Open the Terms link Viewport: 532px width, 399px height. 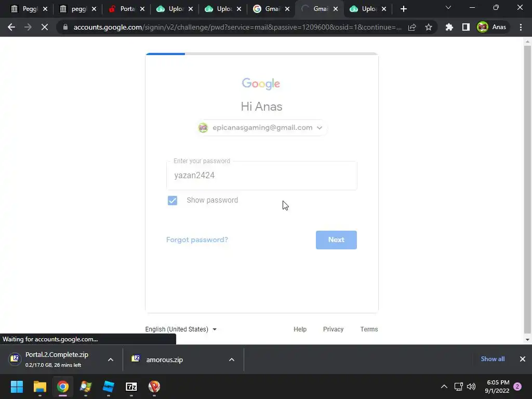(x=369, y=329)
